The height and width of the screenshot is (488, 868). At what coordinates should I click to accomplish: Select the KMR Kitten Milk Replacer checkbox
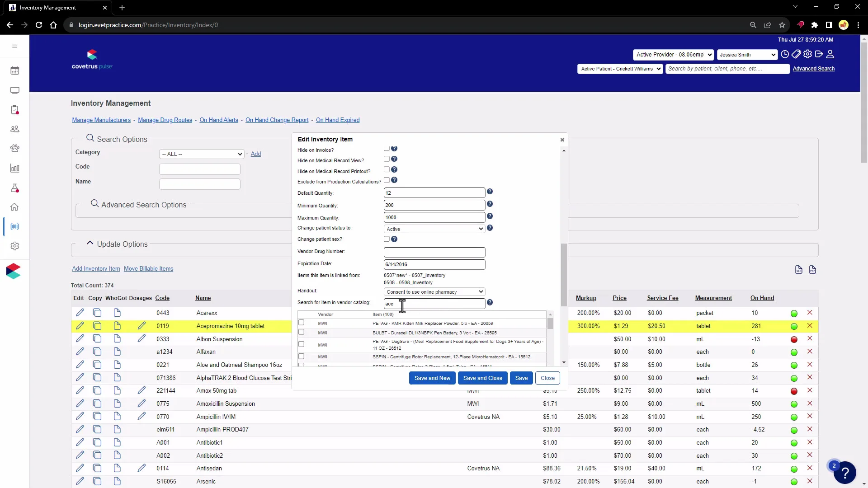(x=301, y=323)
